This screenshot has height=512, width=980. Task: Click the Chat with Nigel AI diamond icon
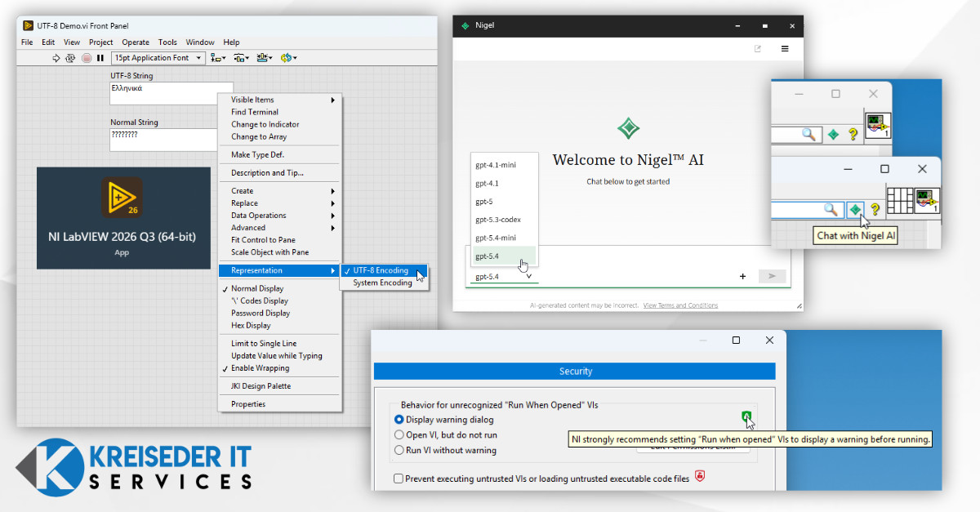click(855, 210)
